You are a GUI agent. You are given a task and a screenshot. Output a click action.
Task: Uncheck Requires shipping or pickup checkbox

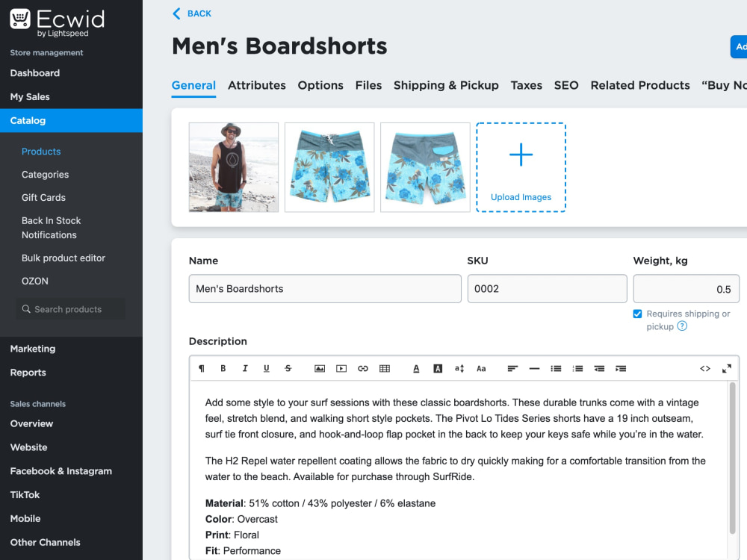pos(637,314)
